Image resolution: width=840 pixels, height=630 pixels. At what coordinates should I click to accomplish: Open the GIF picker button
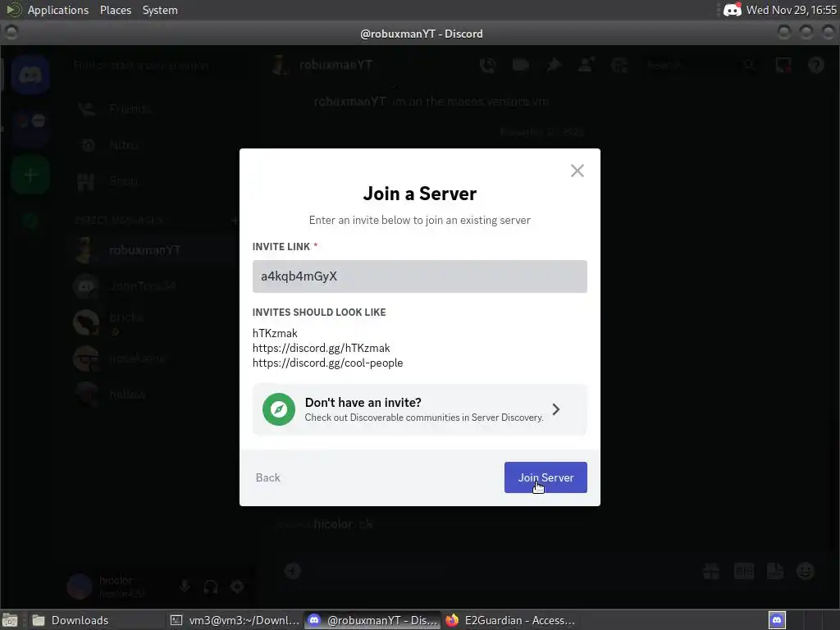743,571
